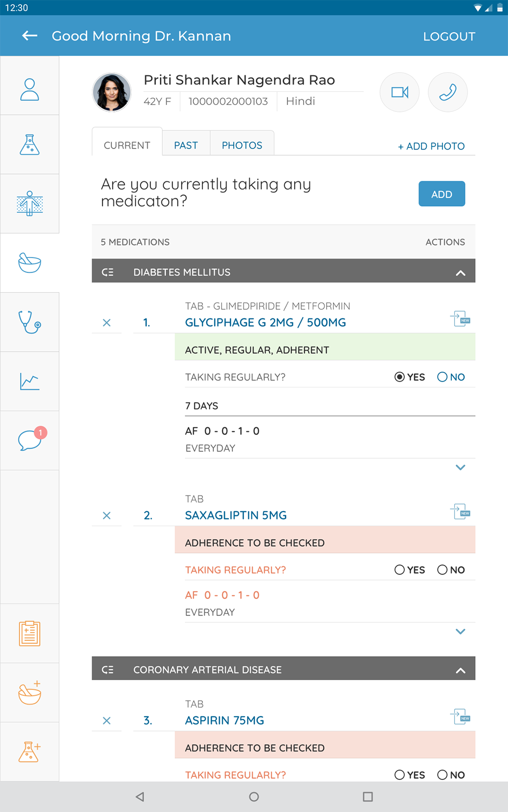Collapse the Coronary Arterial Disease section

[460, 670]
